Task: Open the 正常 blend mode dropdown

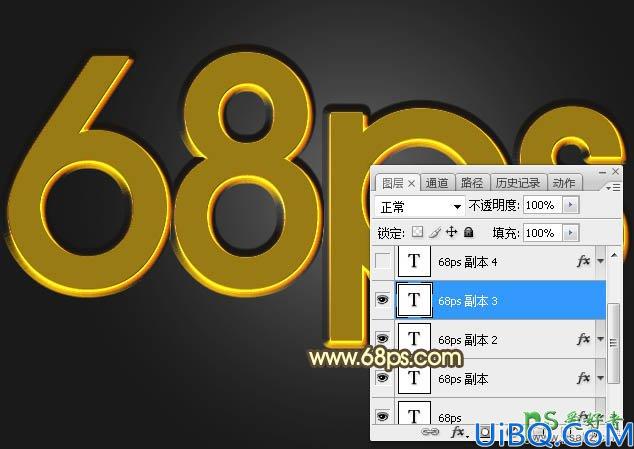Action: click(x=419, y=207)
